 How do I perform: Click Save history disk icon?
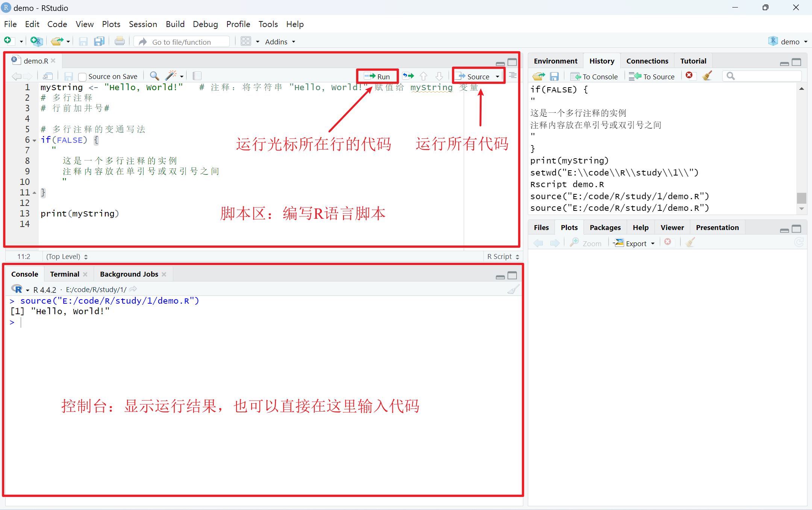554,76
